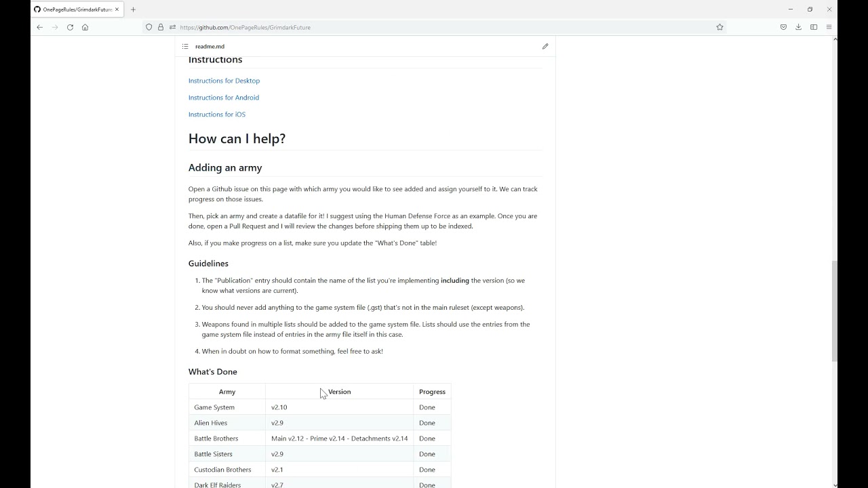The width and height of the screenshot is (868, 488).
Task: Click the Adding an army heading
Action: [225, 167]
